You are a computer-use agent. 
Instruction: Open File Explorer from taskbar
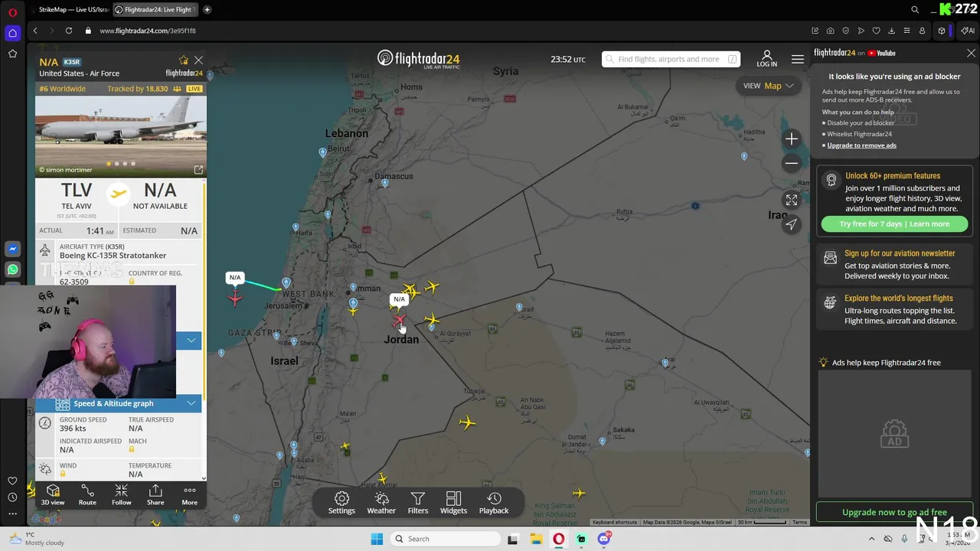536,539
